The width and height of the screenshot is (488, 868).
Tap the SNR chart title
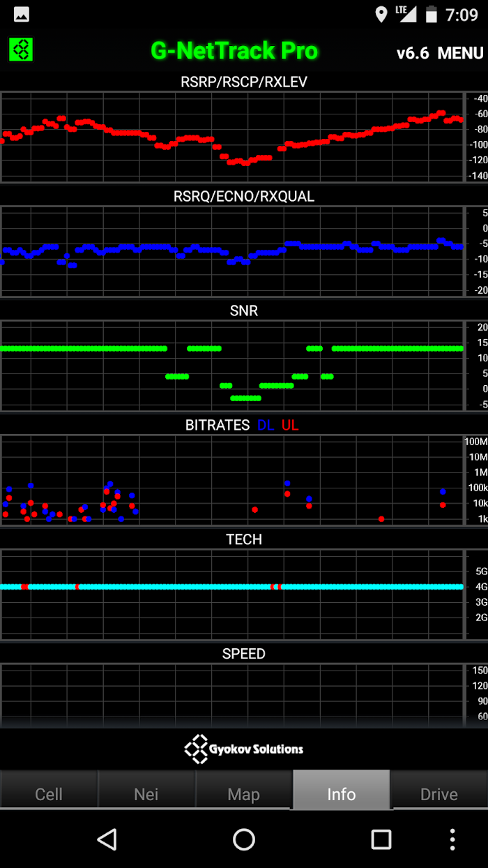244,311
